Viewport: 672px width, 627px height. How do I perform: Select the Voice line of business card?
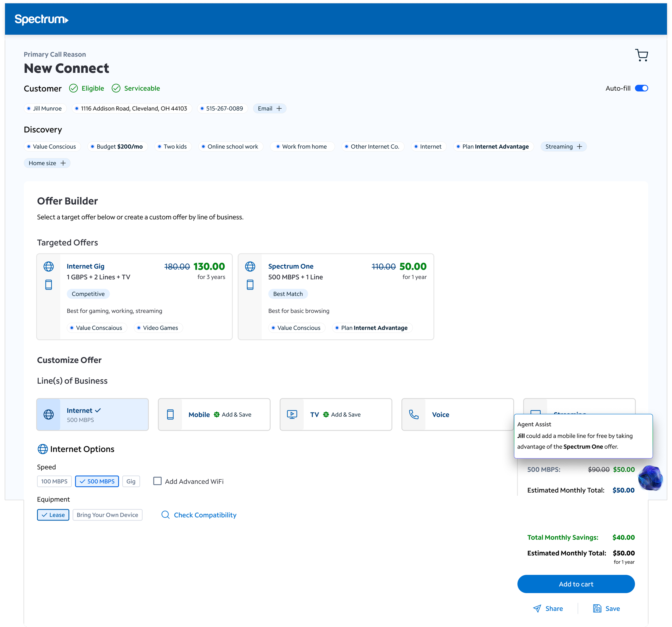click(458, 415)
